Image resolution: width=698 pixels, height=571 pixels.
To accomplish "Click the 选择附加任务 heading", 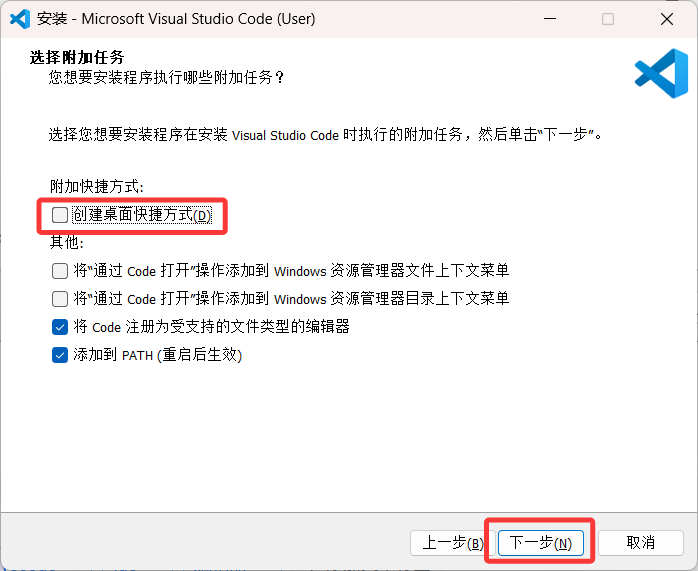I will click(x=77, y=57).
